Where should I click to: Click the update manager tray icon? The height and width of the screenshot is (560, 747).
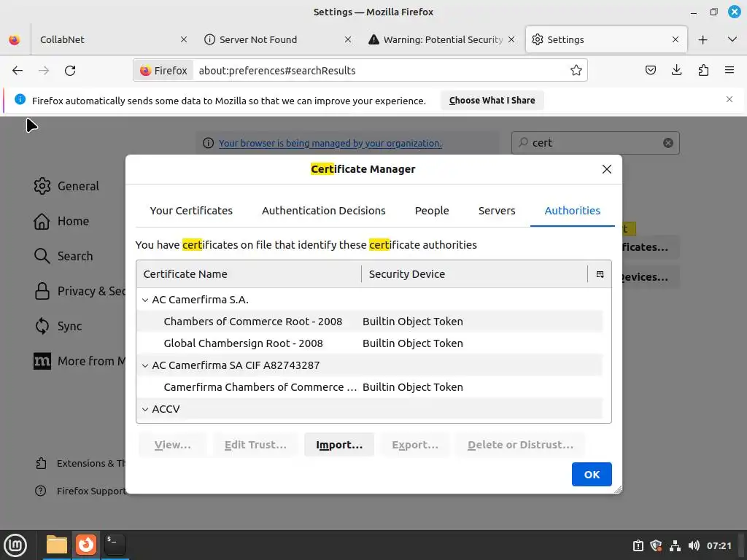(638, 545)
